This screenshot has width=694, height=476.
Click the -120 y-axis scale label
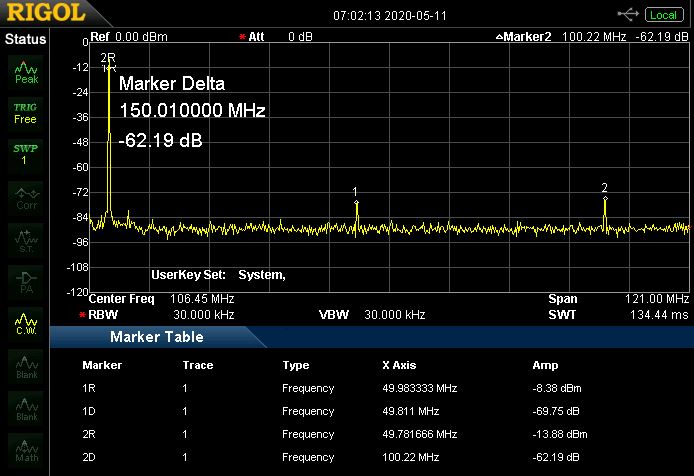point(77,292)
